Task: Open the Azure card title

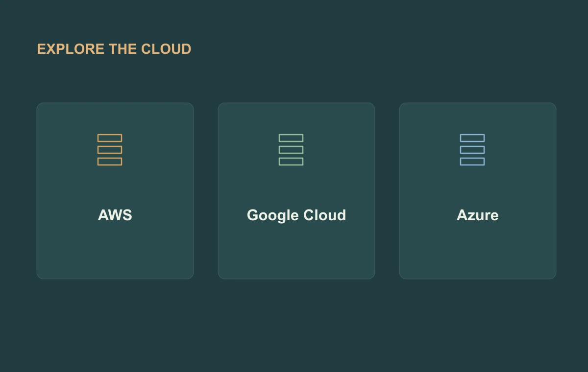Action: pyautogui.click(x=478, y=215)
